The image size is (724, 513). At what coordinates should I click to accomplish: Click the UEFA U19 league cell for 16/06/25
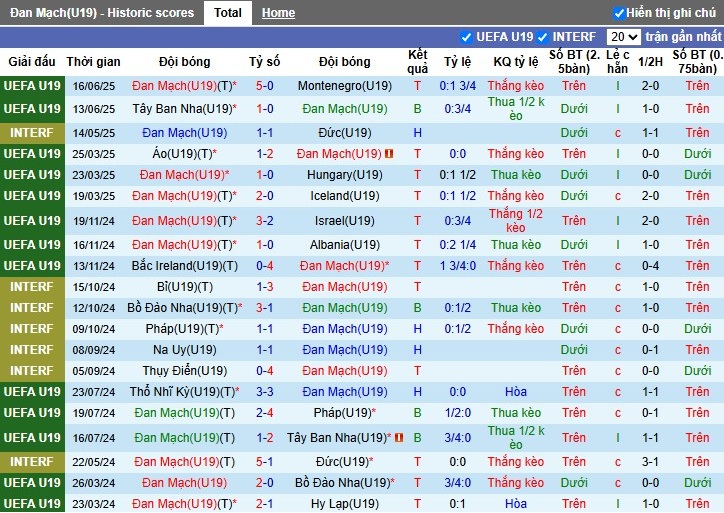[32, 86]
